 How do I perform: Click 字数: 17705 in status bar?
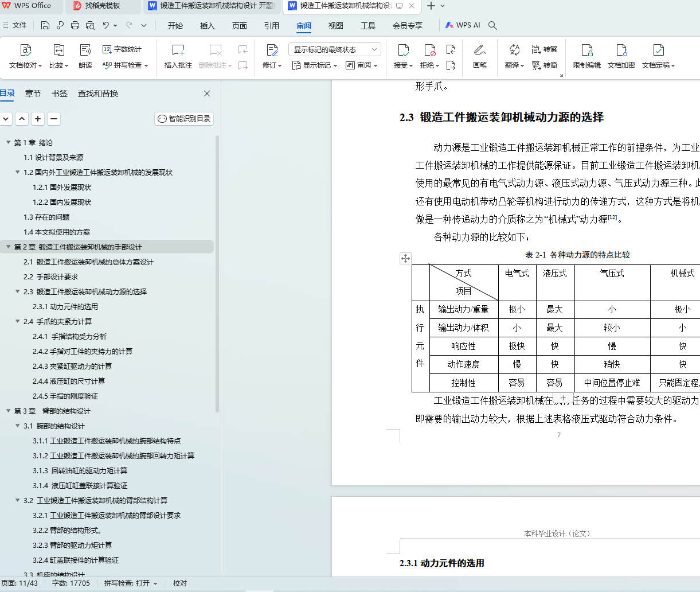[71, 583]
